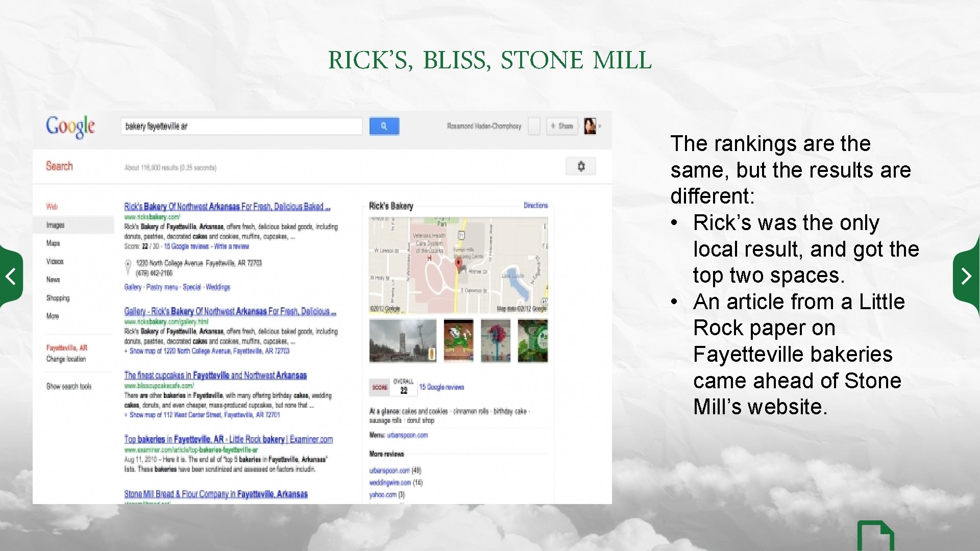980x551 pixels.
Task: Click the Change location link
Action: coord(66,359)
